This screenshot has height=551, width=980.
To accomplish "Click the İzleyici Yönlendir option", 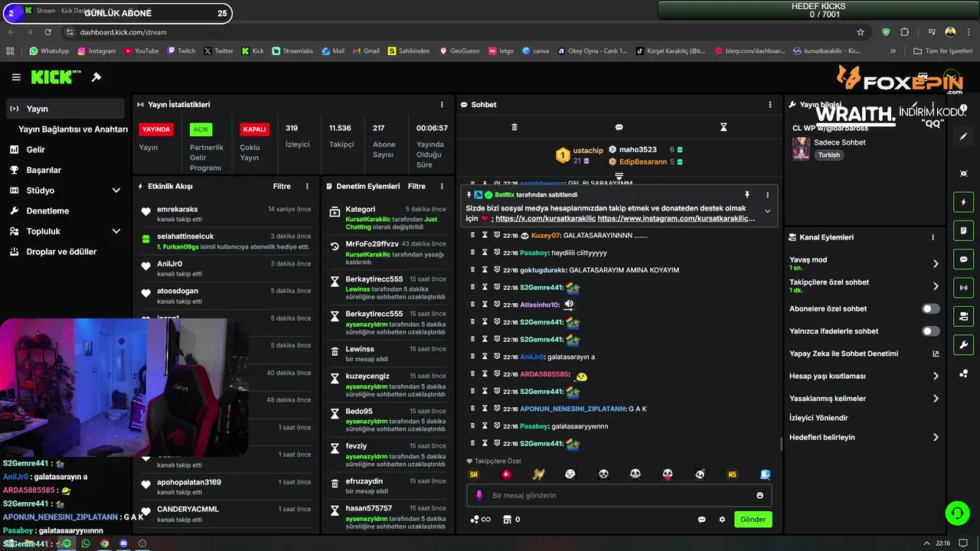I will [818, 418].
